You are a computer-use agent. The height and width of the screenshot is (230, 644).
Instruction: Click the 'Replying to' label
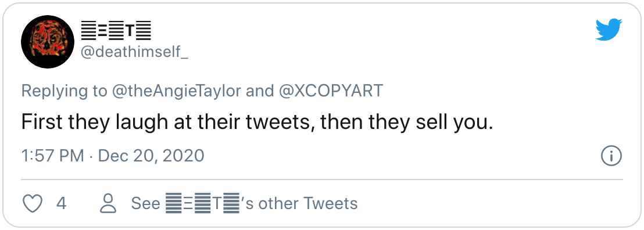(x=64, y=91)
